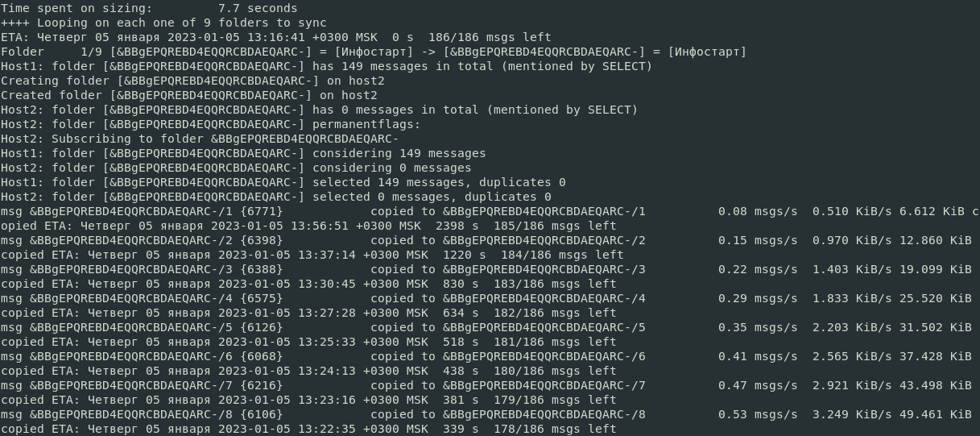The image size is (980, 436).
Task: Click the "Created folder" on host2 line
Action: click(188, 95)
